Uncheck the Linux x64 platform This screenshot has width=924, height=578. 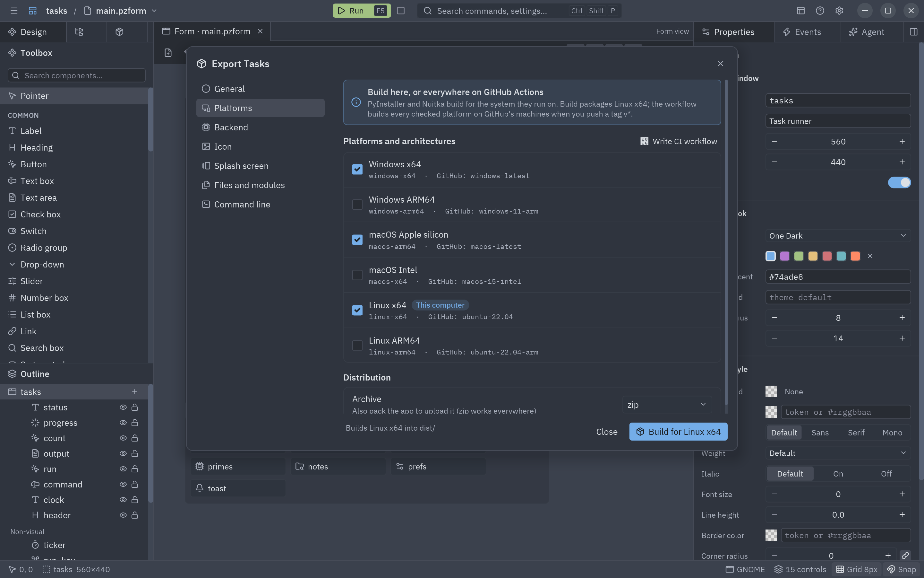pos(357,310)
